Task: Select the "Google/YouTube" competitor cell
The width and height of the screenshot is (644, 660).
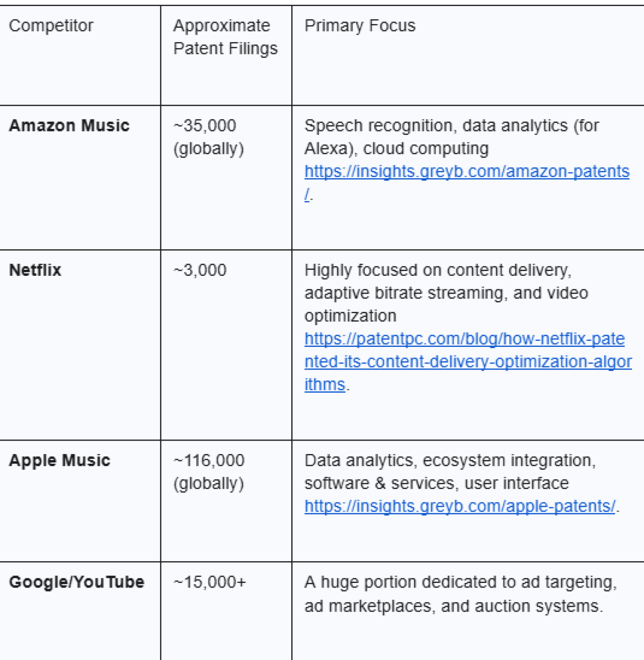Action: (x=76, y=582)
